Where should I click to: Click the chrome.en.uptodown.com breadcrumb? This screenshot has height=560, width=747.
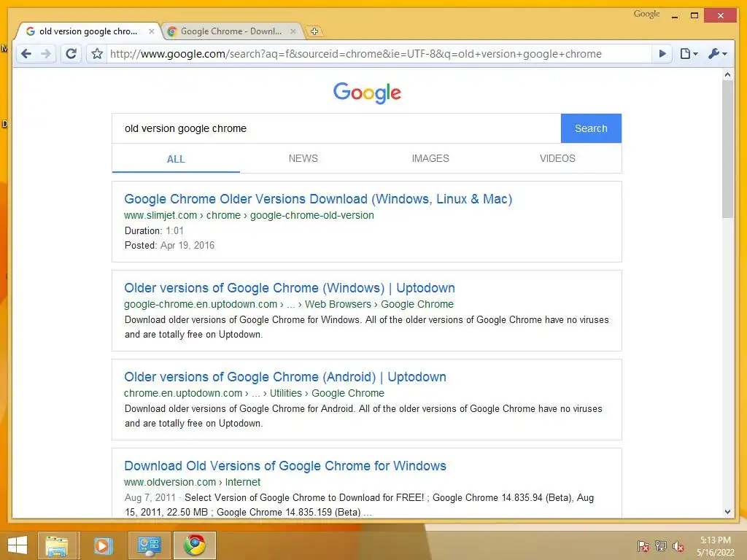point(254,393)
